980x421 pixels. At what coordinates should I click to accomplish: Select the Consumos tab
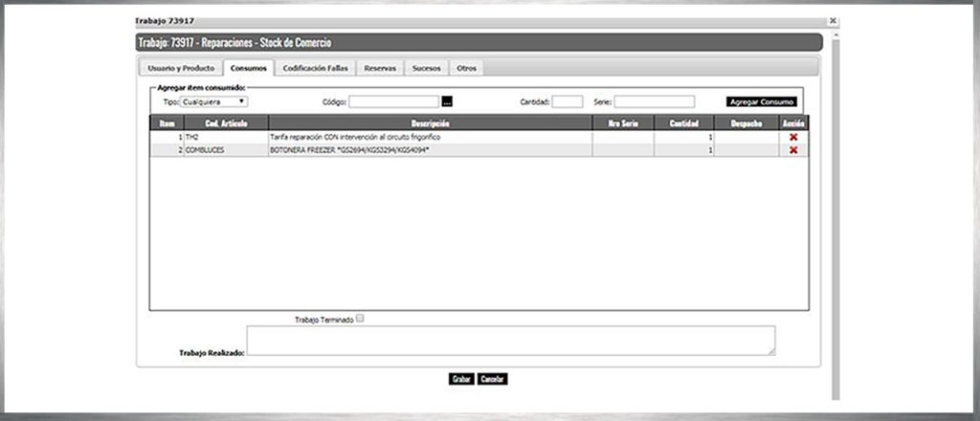pyautogui.click(x=249, y=69)
